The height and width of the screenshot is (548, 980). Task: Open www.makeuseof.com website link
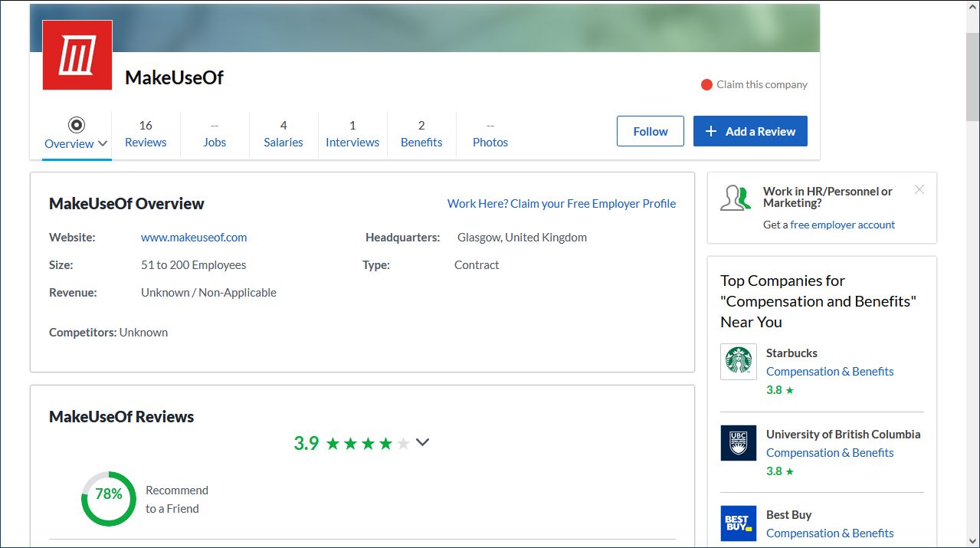194,237
